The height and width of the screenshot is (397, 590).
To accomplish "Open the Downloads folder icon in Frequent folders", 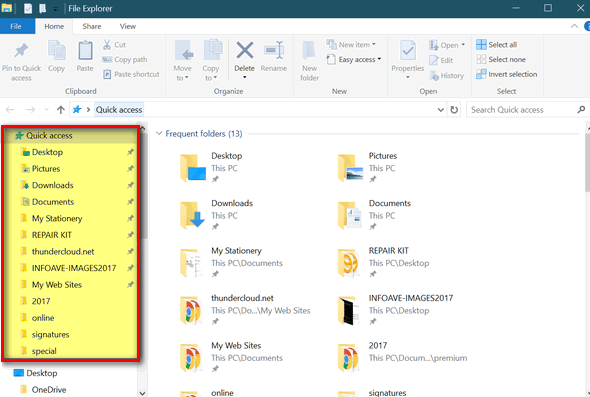I will [192, 215].
